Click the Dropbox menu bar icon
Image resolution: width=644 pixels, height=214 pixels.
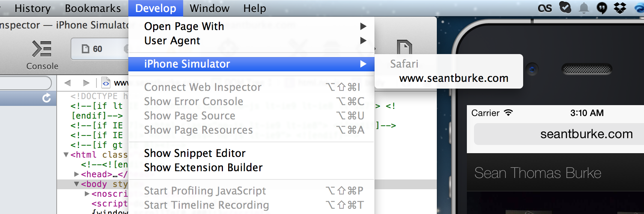(x=620, y=8)
